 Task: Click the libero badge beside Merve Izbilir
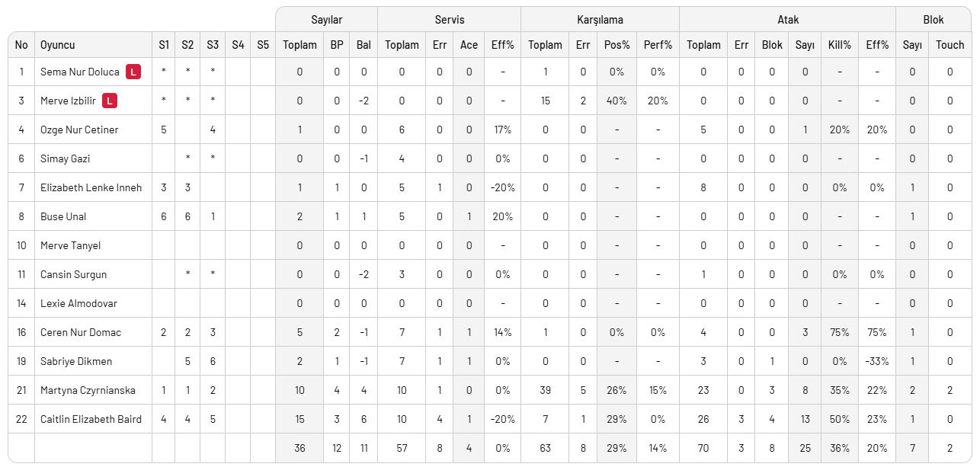(x=110, y=101)
